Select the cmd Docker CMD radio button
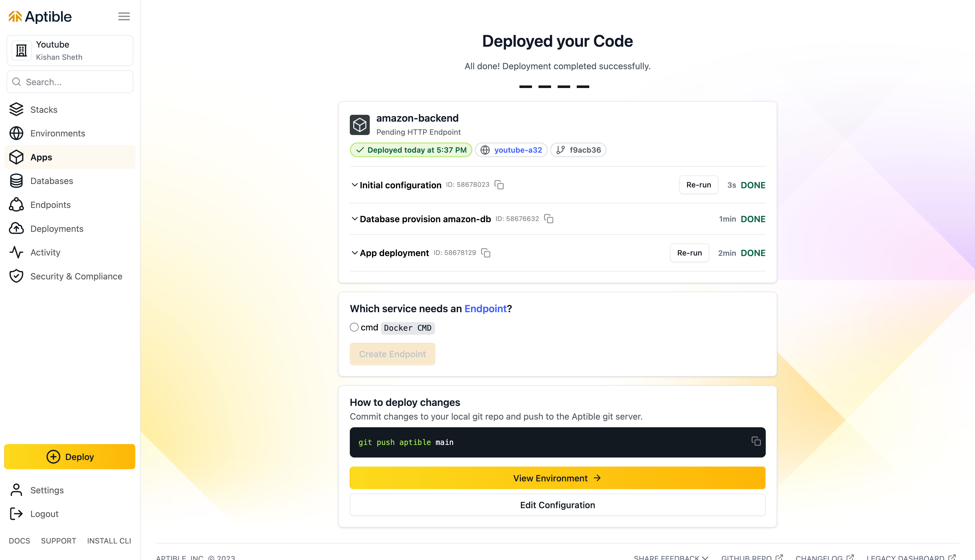This screenshot has height=560, width=975. pos(354,327)
